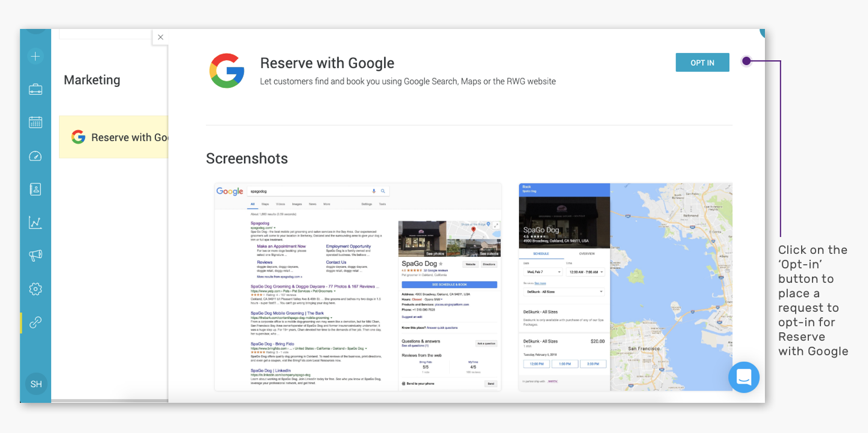Open the line chart reports icon
This screenshot has width=868, height=433.
pos(36,223)
